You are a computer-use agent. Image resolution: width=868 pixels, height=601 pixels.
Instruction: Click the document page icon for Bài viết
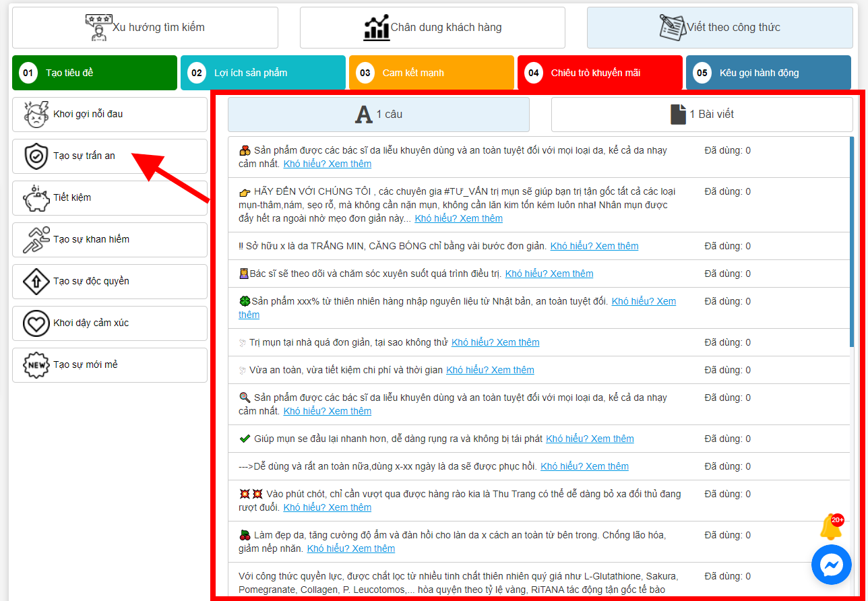pyautogui.click(x=678, y=115)
